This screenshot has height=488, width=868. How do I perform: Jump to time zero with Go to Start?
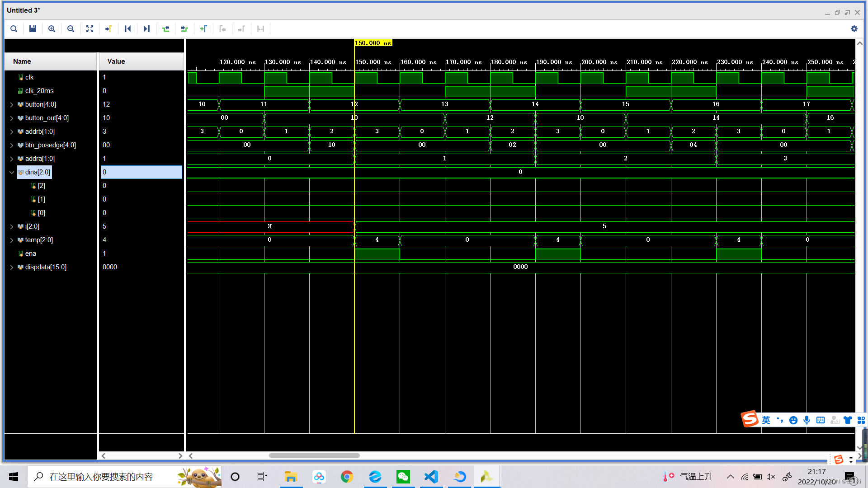[x=127, y=29]
